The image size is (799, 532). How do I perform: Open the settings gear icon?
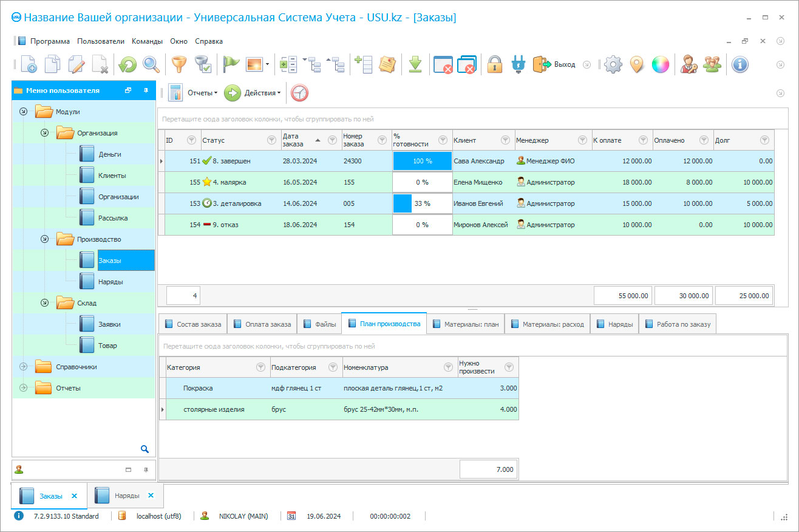point(613,64)
